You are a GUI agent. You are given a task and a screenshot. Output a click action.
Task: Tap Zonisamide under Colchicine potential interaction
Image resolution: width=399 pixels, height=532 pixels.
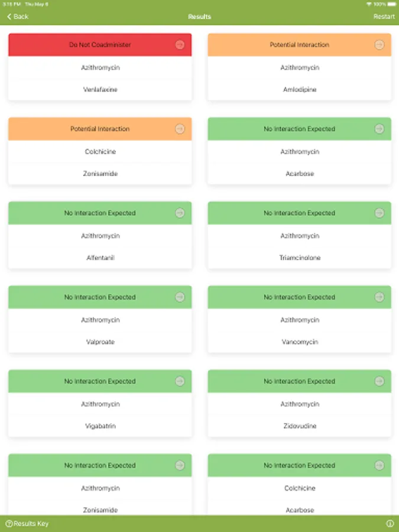tap(100, 174)
